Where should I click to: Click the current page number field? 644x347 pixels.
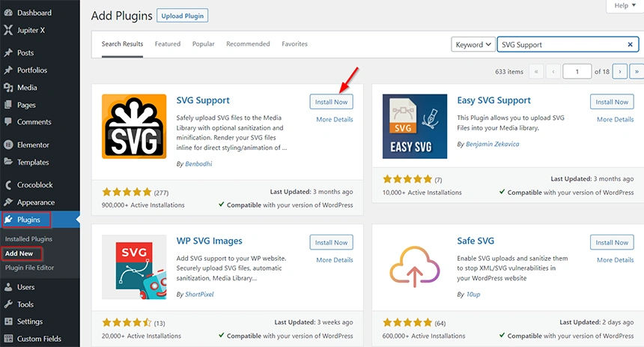(577, 72)
